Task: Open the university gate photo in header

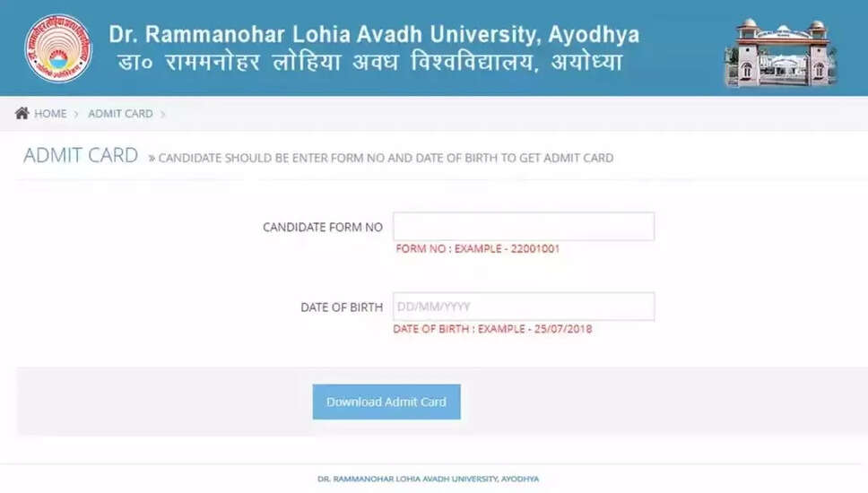Action: [x=780, y=53]
